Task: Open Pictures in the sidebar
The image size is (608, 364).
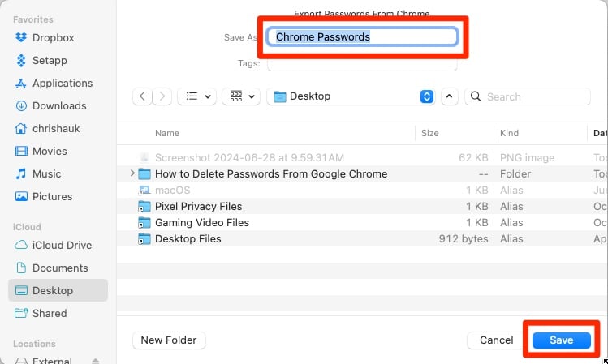Action: pyautogui.click(x=44, y=197)
